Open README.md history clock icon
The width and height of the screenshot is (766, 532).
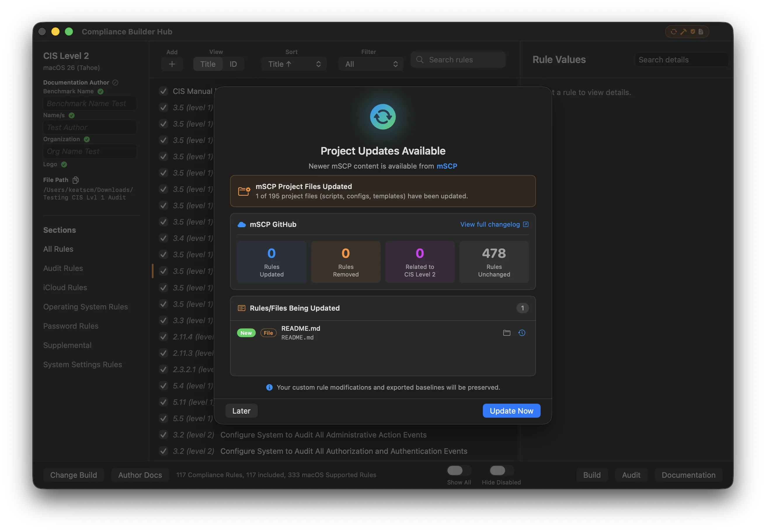[522, 333]
